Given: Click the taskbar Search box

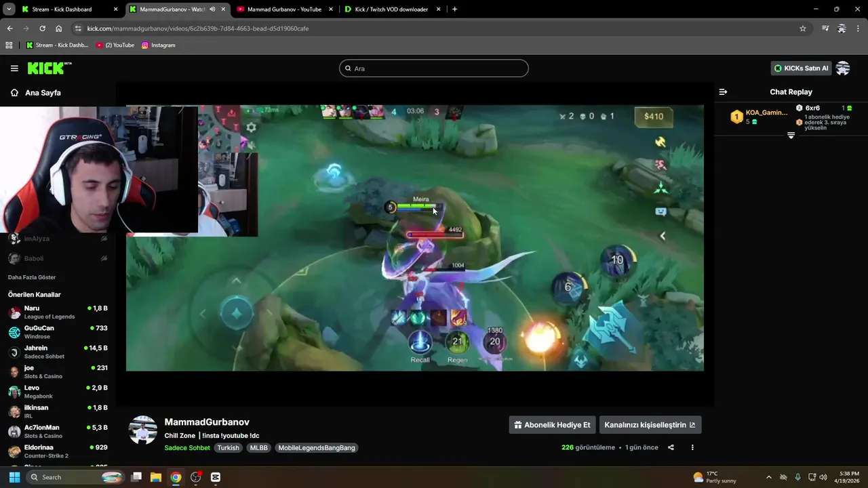Looking at the screenshot, I should click(76, 477).
